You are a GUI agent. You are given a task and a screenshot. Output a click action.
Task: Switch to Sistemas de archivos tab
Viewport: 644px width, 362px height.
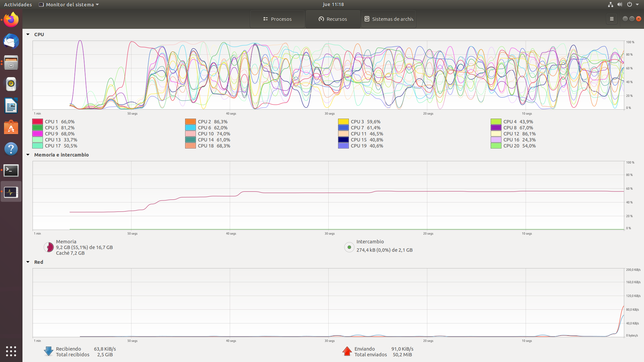coord(389,19)
